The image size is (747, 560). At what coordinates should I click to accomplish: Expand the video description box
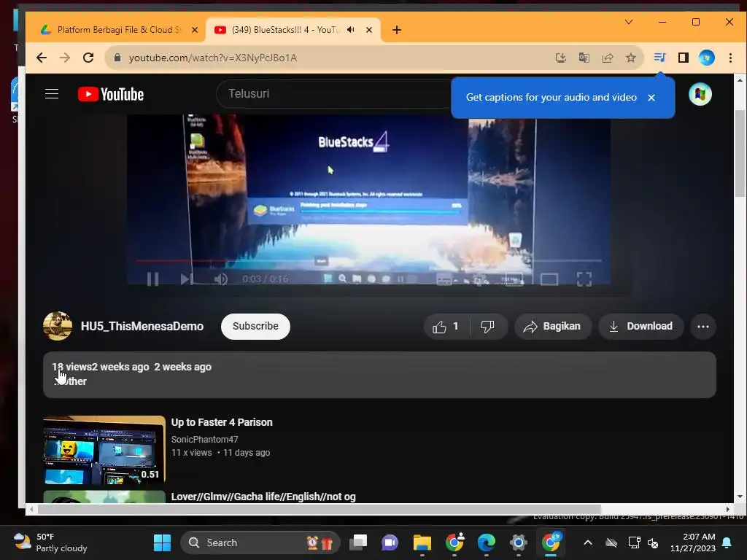coord(379,375)
